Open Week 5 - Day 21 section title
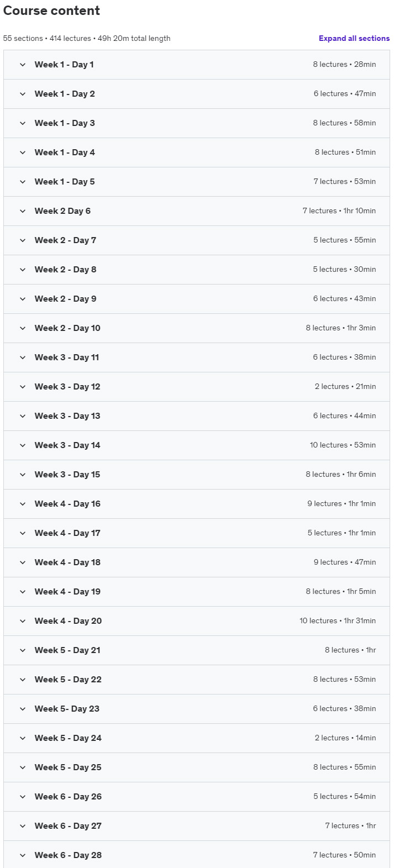 pyautogui.click(x=67, y=650)
